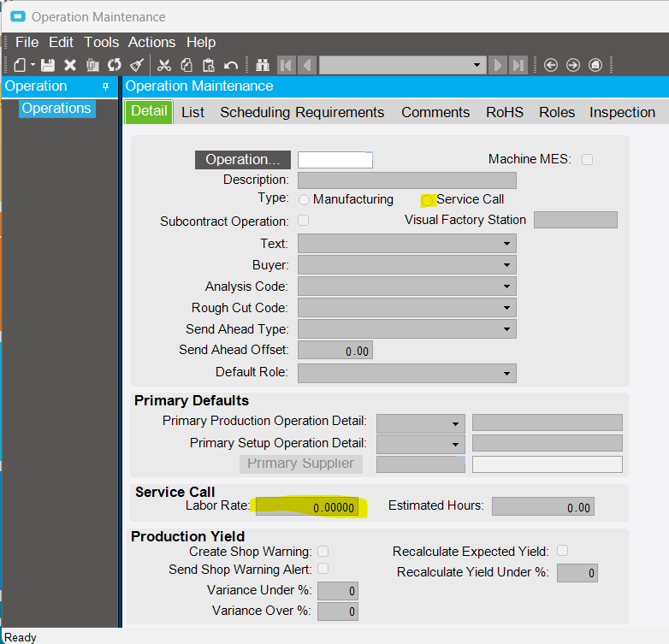Open the Actions menu
Viewport: 669px width, 644px height.
[152, 42]
